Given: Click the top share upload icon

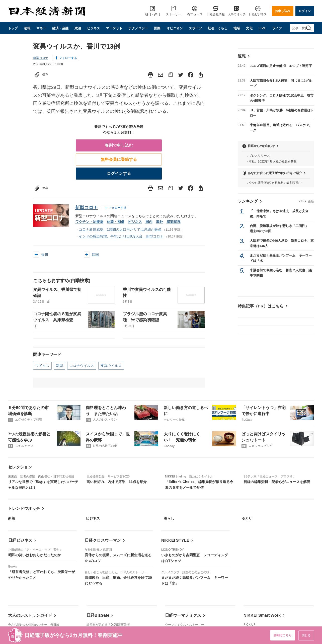Looking at the screenshot, I should [x=201, y=75].
